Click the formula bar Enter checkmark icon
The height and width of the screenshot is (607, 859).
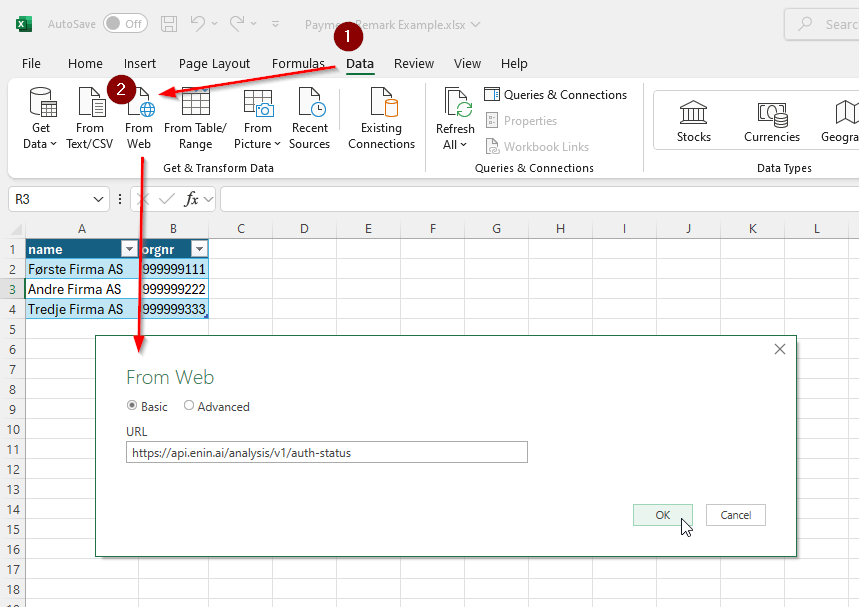tap(167, 199)
